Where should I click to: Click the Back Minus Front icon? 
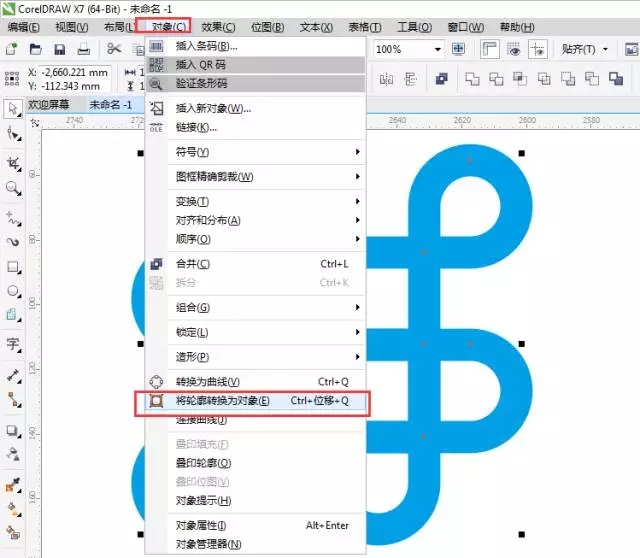pos(592,78)
